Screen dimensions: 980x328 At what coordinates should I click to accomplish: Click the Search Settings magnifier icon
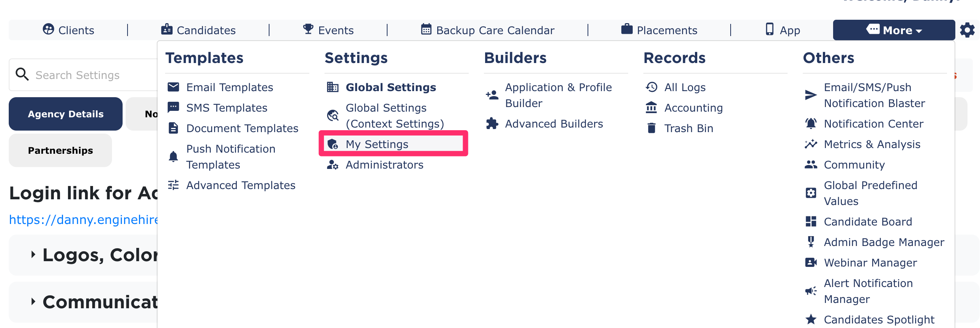pos(22,74)
